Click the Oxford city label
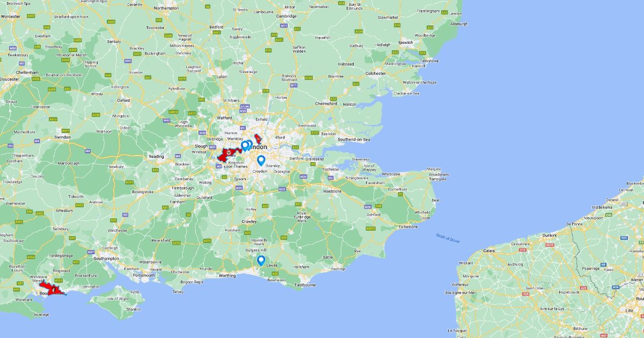 click(124, 100)
